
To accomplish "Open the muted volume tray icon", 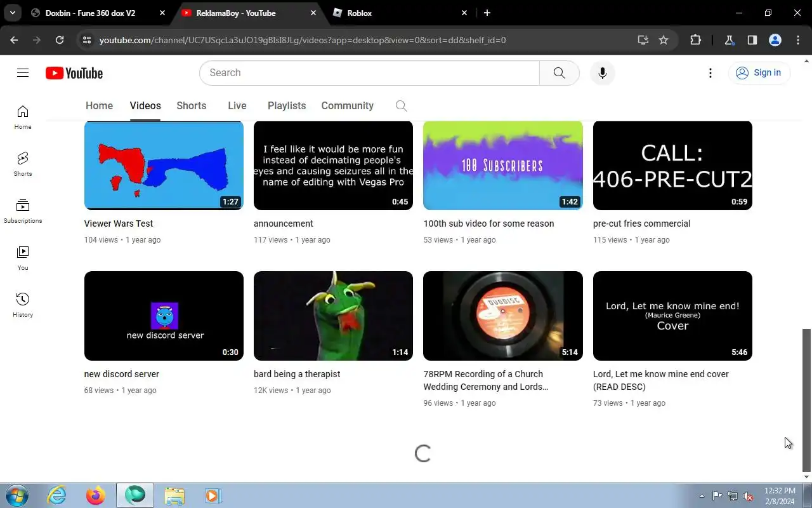I will click(749, 497).
